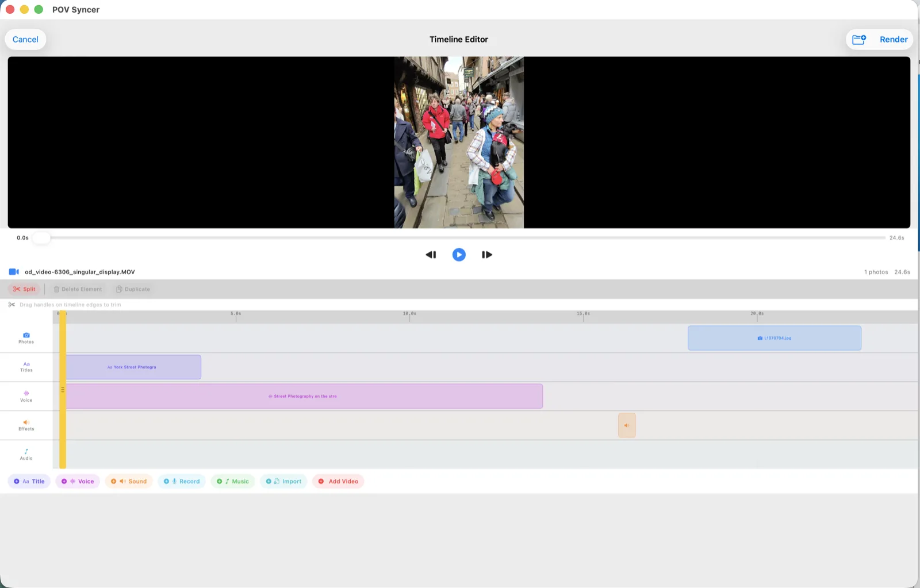Select the Voice track waveform icon
The image size is (920, 588).
click(26, 393)
